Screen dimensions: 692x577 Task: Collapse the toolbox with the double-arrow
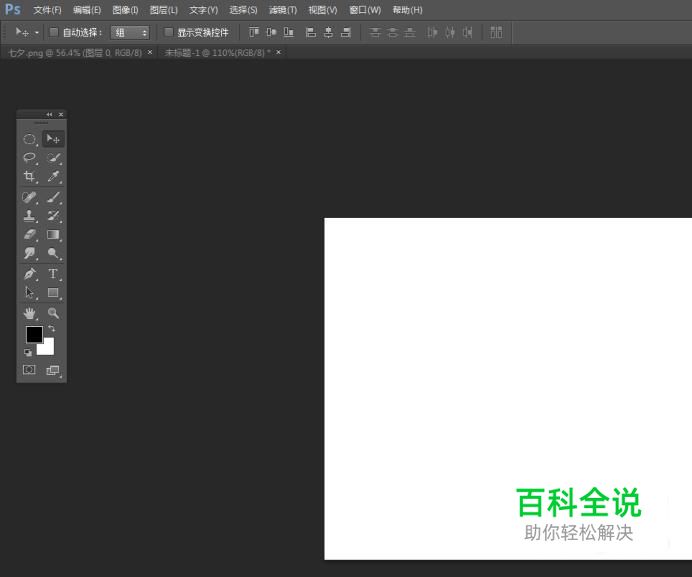49,114
